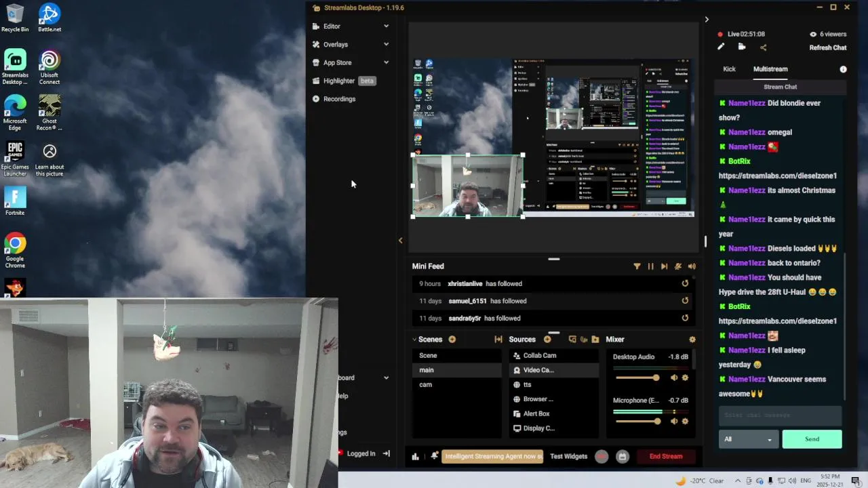Expand the Editor chevron
This screenshot has height=488, width=868.
click(x=386, y=26)
